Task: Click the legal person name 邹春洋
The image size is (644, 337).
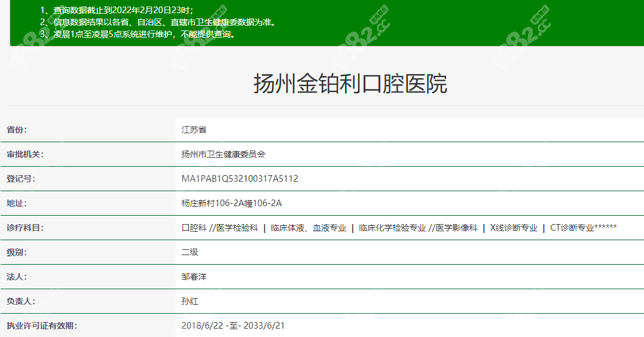Action: (x=194, y=277)
